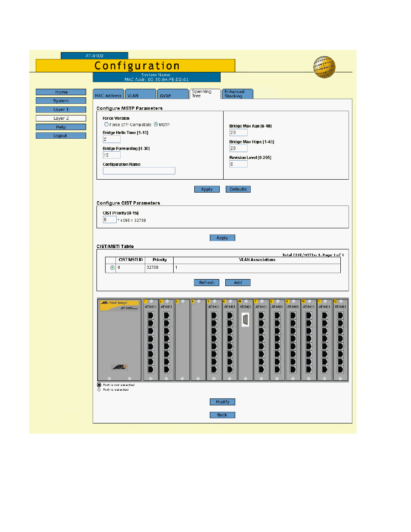Focus the Revision Level field
Viewport: 411px width, 532px height.
coord(239,164)
